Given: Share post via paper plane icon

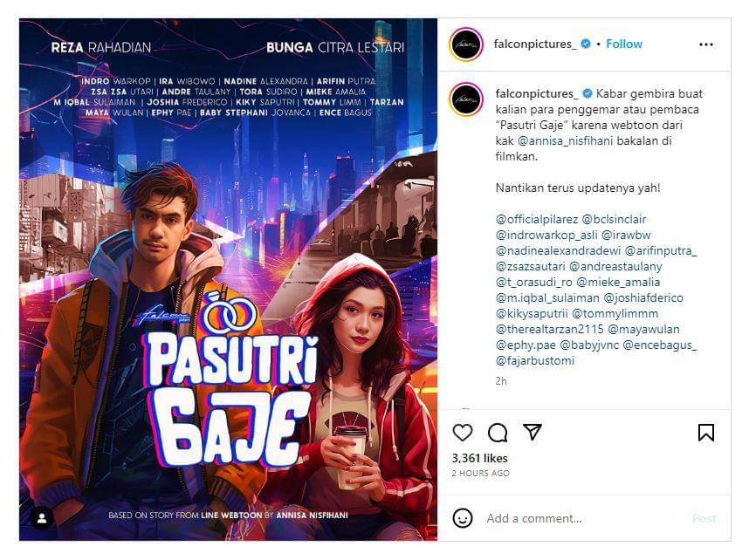Looking at the screenshot, I should point(533,432).
